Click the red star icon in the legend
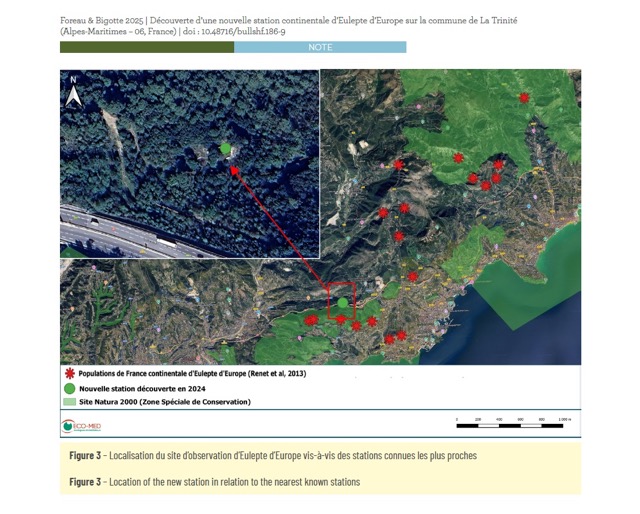Image resolution: width=640 pixels, height=514 pixels. [x=69, y=373]
